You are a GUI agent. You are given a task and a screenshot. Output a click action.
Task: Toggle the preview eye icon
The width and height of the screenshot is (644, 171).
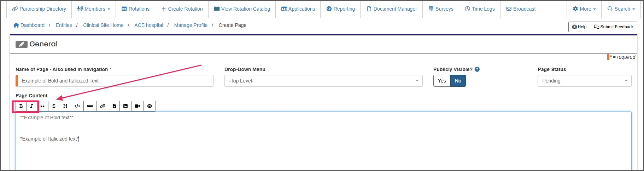(x=150, y=106)
